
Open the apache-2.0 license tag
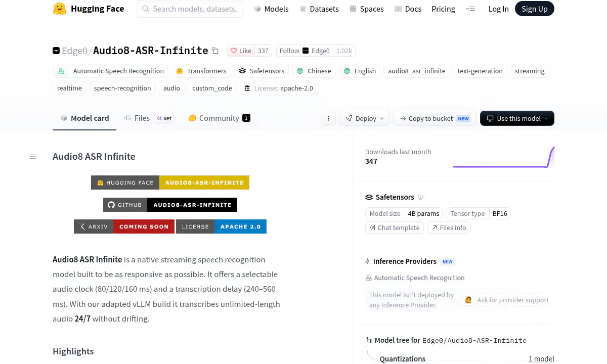[279, 88]
